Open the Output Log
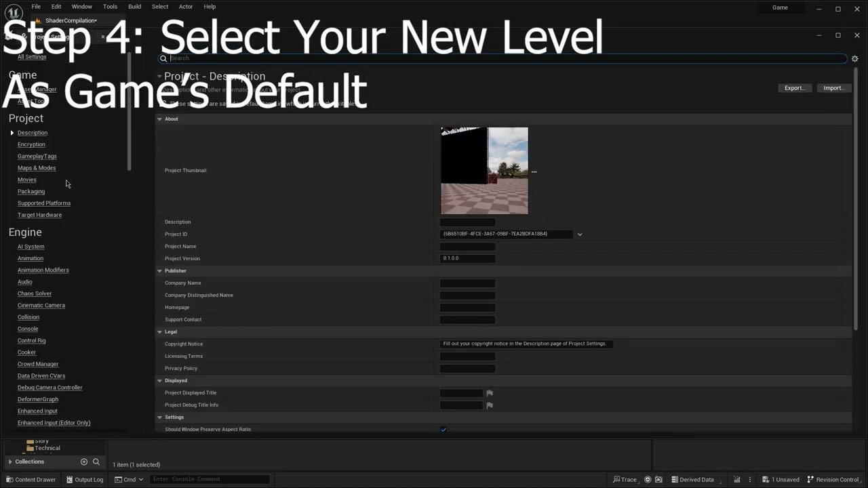 click(x=85, y=480)
